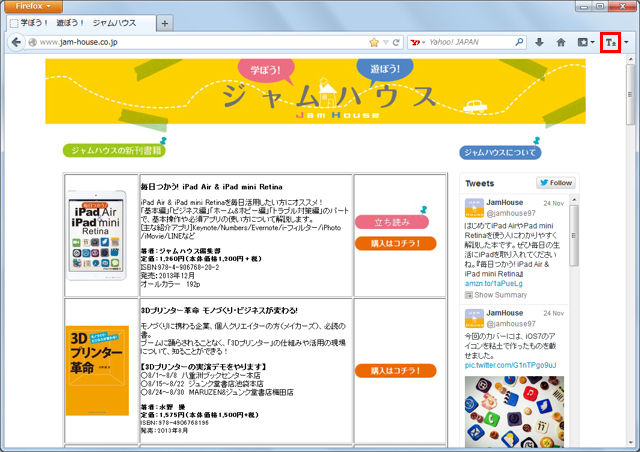
Task: Click the 立ち読み button
Action: (392, 222)
